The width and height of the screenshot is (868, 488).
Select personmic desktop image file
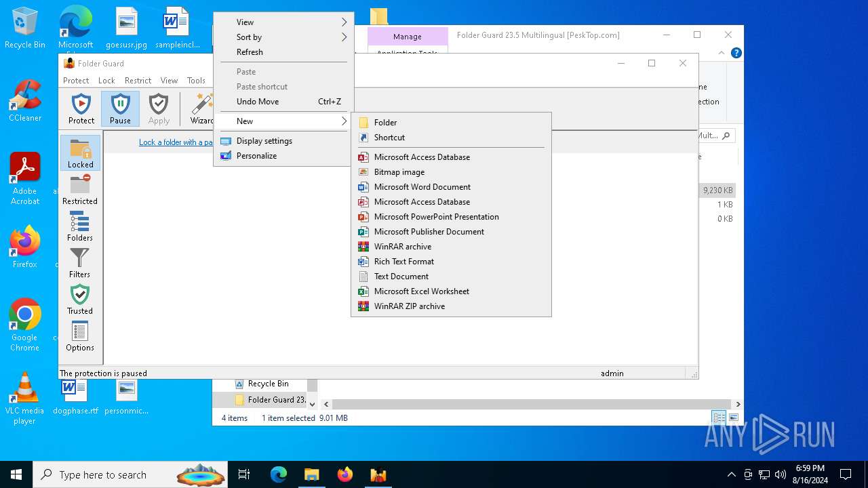coord(126,398)
